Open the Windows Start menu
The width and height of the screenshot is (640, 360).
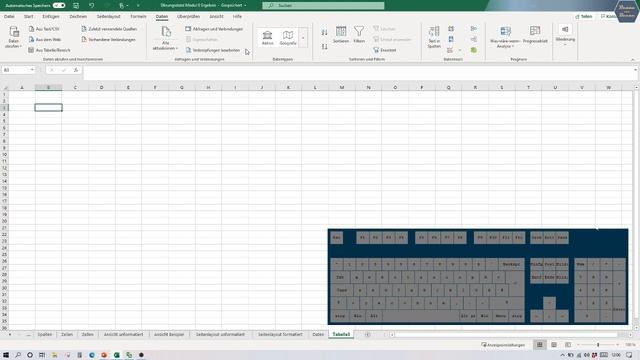pos(6,355)
